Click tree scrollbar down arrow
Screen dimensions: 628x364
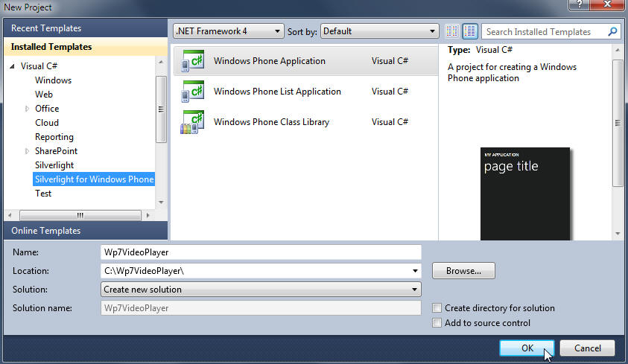click(161, 202)
